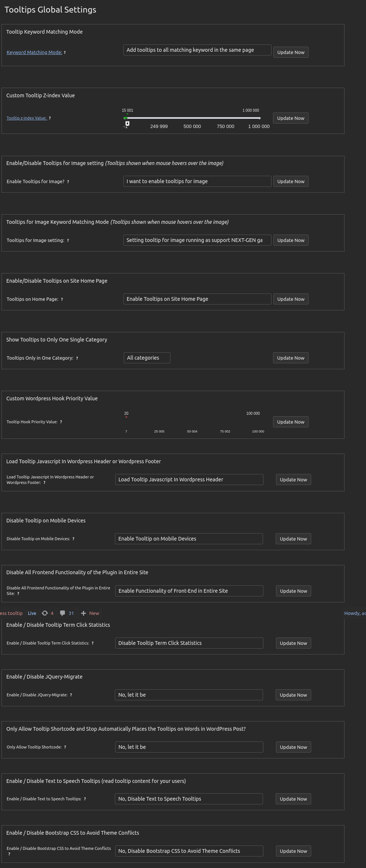Click the Live item in admin bar
This screenshot has height=868, width=366.
pos(32,613)
